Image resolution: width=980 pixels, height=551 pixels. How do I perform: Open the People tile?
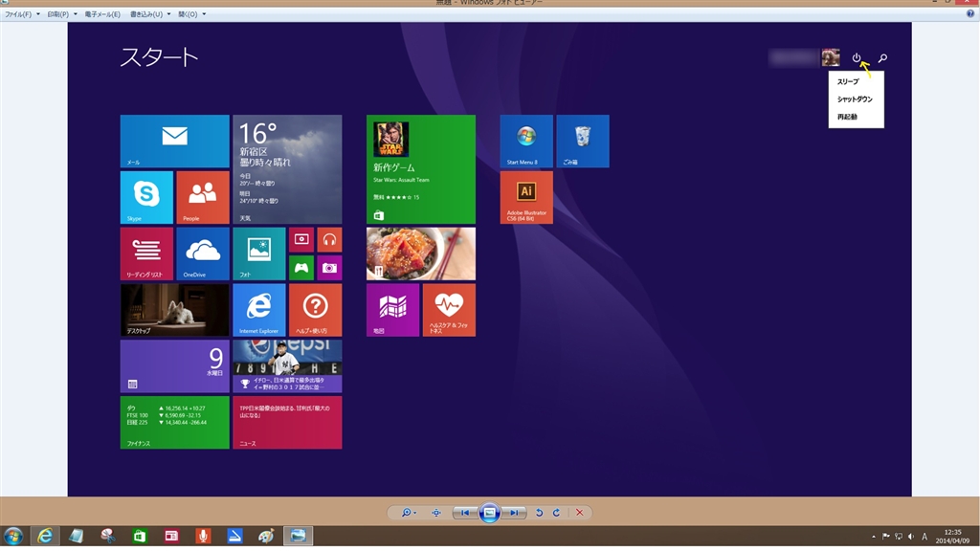(203, 197)
